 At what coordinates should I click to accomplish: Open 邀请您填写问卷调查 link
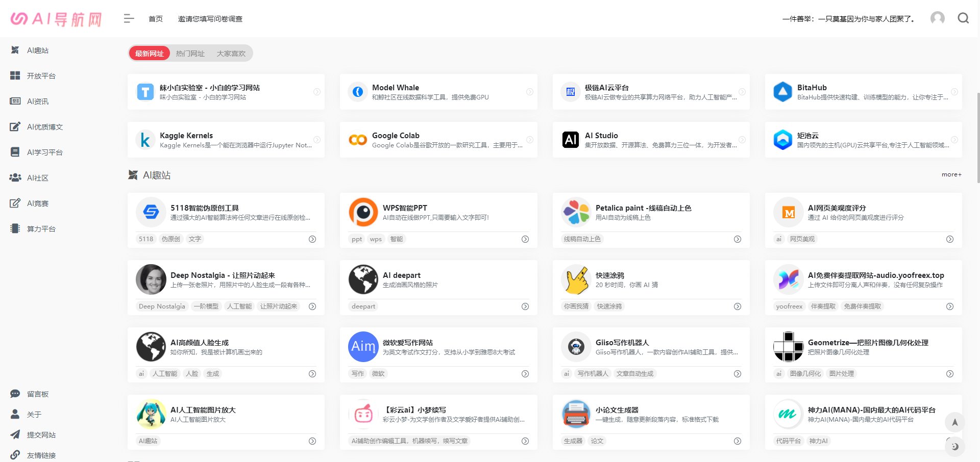(210, 19)
